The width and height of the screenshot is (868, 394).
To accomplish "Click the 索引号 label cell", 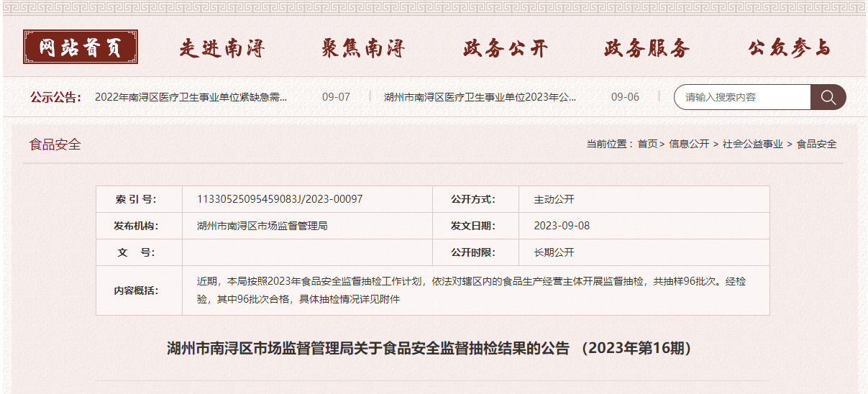I will pos(139,199).
